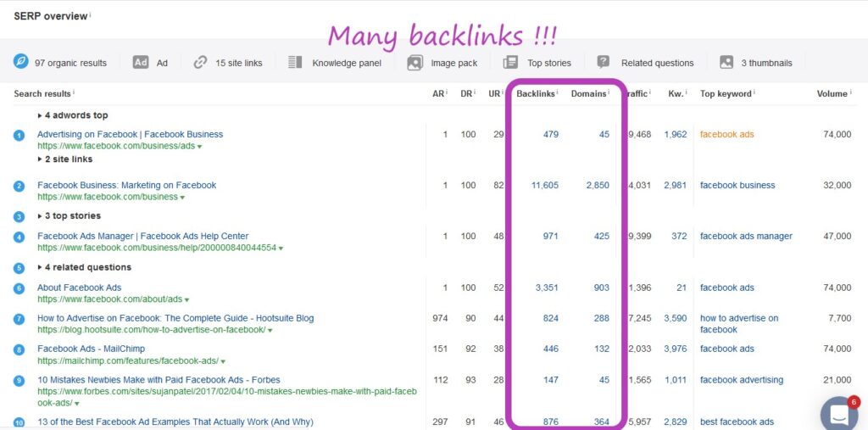868x430 pixels.
Task: Click top keyword best facebook ads
Action: 737,422
